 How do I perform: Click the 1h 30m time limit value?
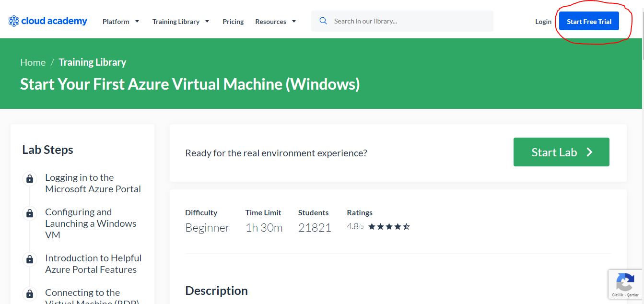264,228
